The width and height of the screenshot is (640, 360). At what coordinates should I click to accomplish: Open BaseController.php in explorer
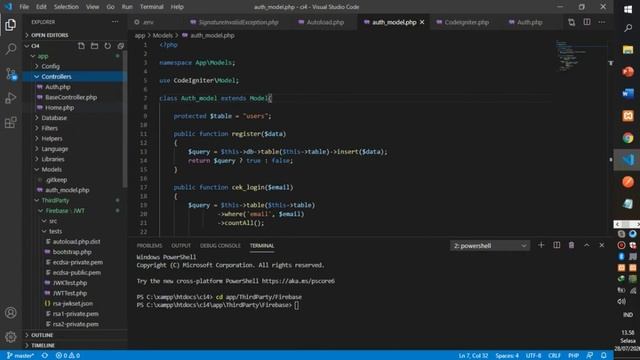tap(71, 97)
